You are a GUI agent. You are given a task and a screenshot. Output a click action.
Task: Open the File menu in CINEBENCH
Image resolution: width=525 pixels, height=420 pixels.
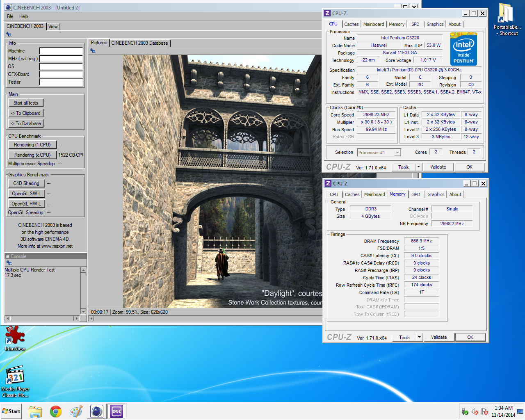[10, 16]
